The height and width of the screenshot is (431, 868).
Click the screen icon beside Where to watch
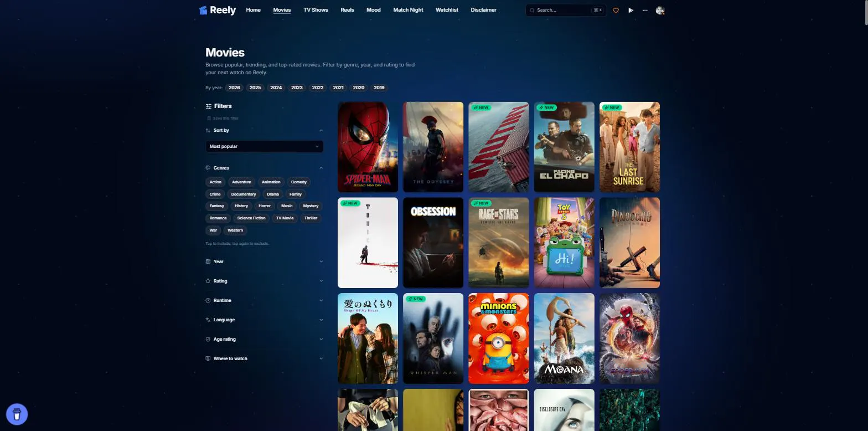pyautogui.click(x=208, y=358)
